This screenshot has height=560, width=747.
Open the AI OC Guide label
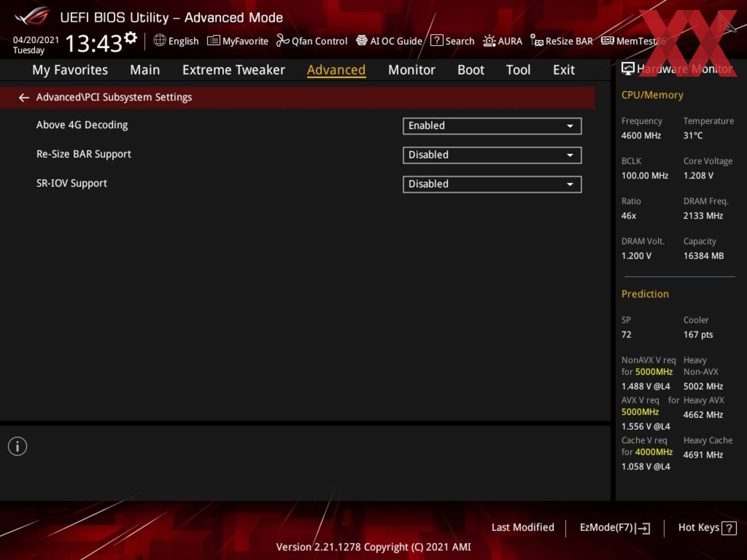396,41
